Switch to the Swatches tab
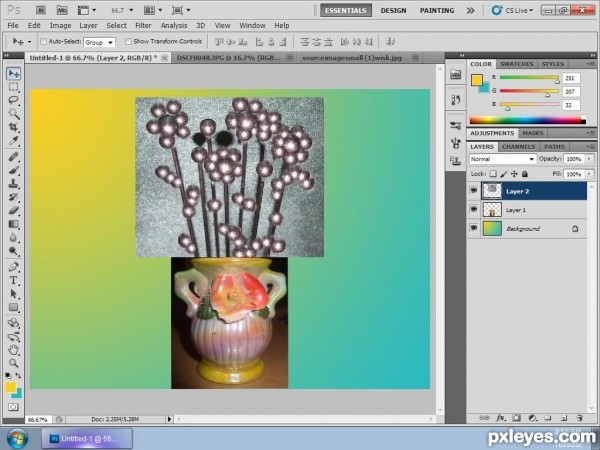This screenshot has height=450, width=600. tap(516, 64)
